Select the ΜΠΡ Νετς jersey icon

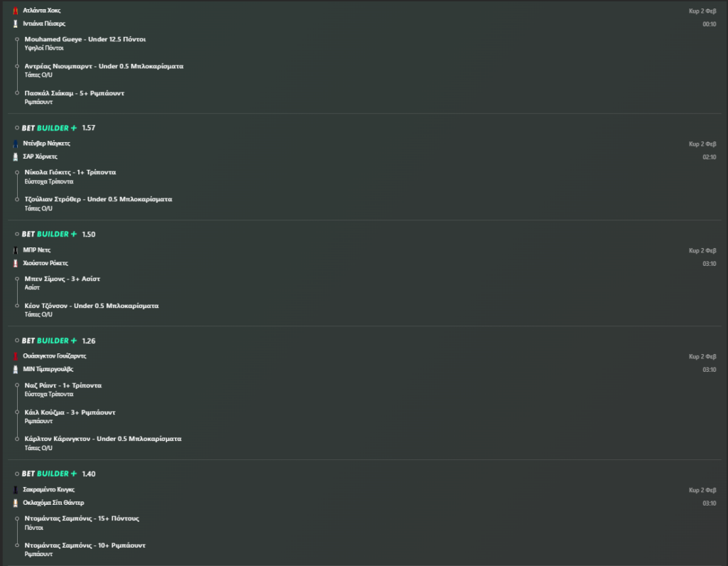[16, 250]
